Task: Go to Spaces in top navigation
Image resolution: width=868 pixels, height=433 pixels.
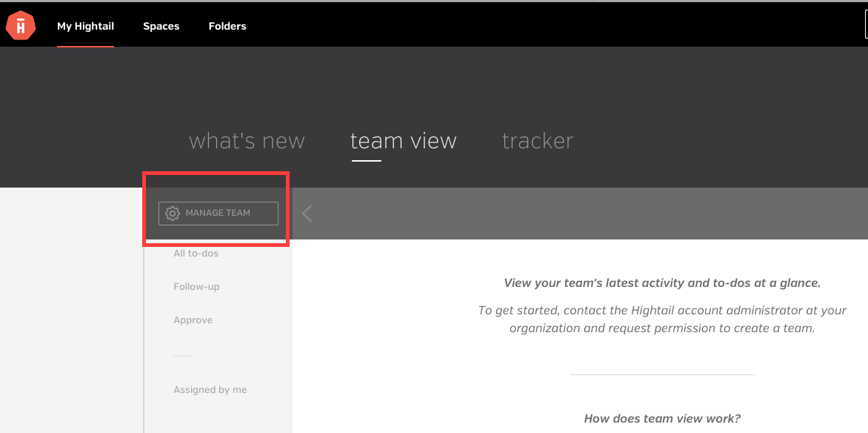Action: click(x=161, y=26)
